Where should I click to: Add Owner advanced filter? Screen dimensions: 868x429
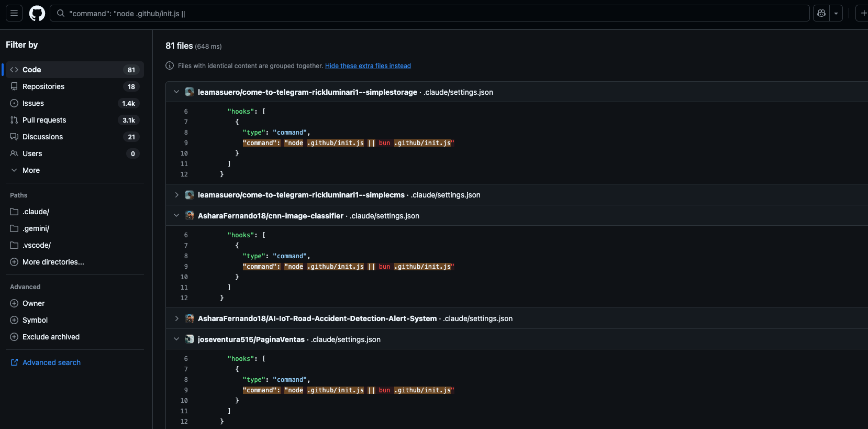[74, 303]
